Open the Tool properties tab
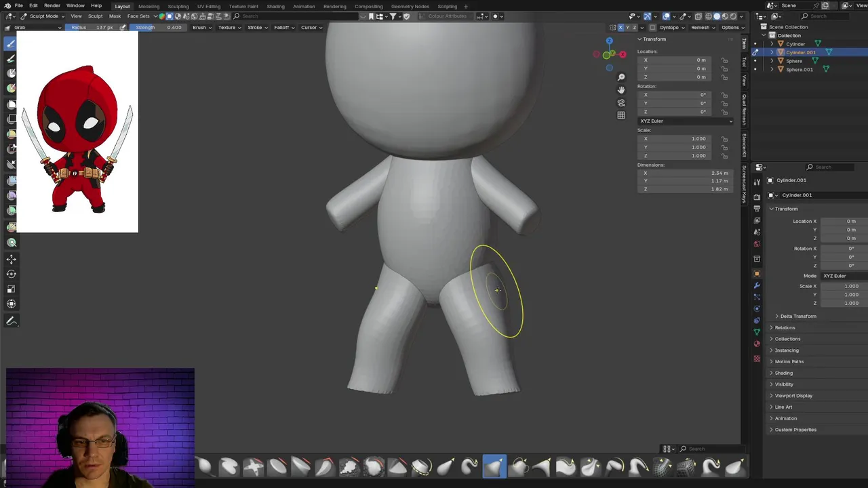Image resolution: width=868 pixels, height=488 pixels. [757, 182]
